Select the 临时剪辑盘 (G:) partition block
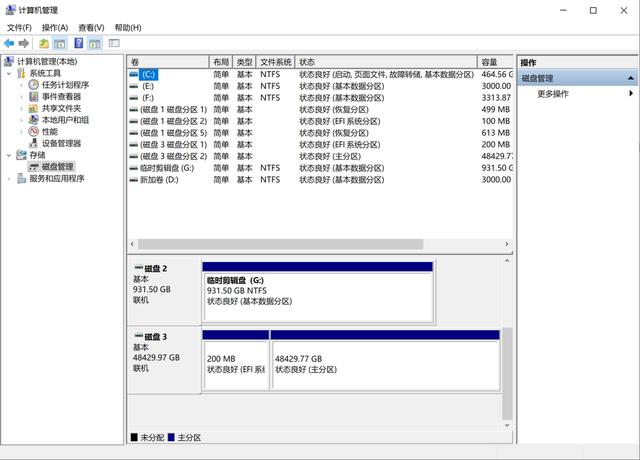640x460 pixels. (318, 292)
